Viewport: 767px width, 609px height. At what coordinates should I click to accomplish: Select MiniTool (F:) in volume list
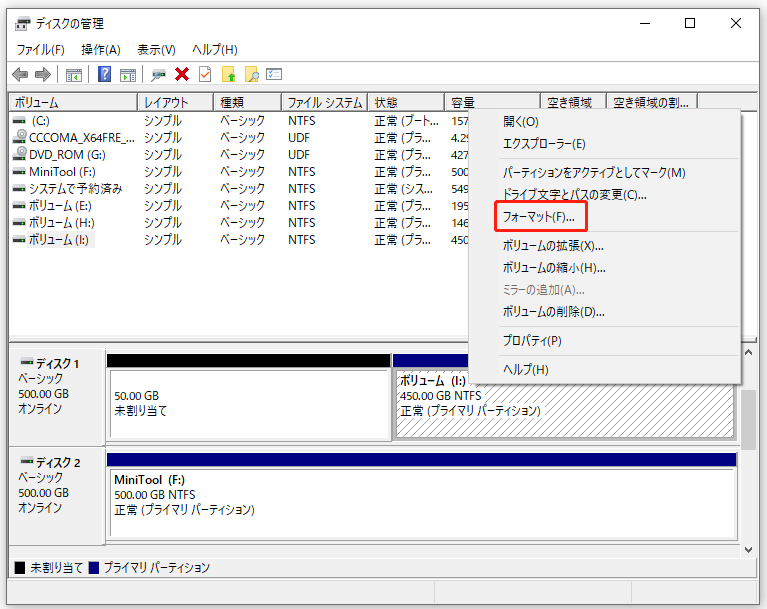tap(240, 172)
